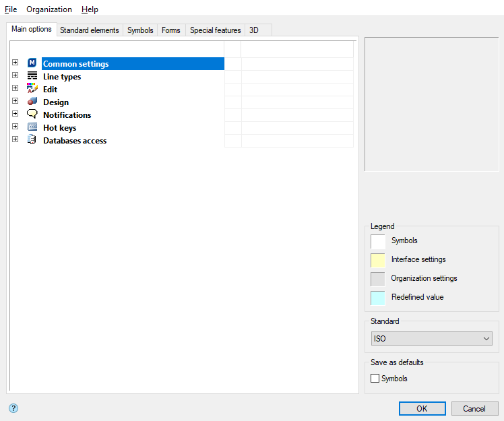The width and height of the screenshot is (504, 421).
Task: Expand the Hot keys node
Action: tap(15, 127)
